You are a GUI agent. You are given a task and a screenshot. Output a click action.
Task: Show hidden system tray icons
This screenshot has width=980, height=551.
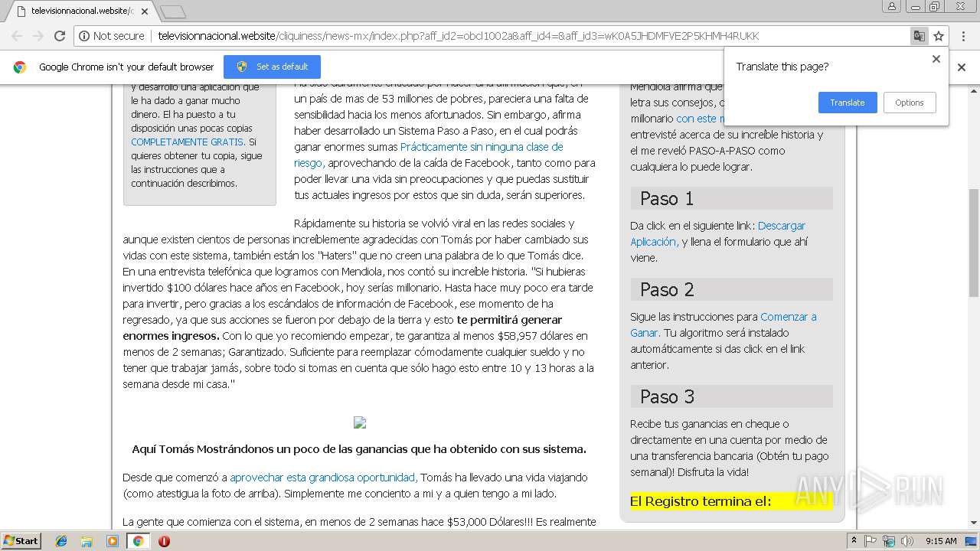(x=854, y=541)
